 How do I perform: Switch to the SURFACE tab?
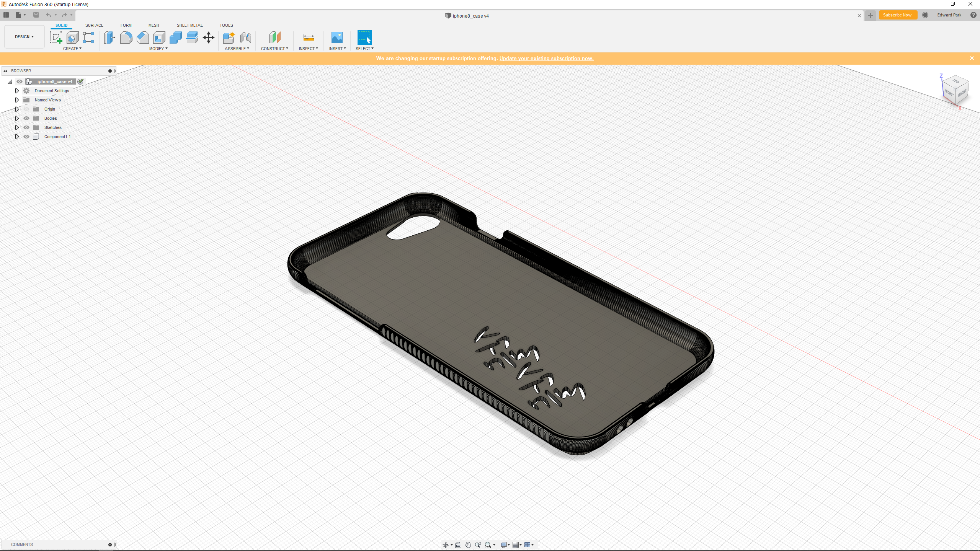(x=94, y=25)
